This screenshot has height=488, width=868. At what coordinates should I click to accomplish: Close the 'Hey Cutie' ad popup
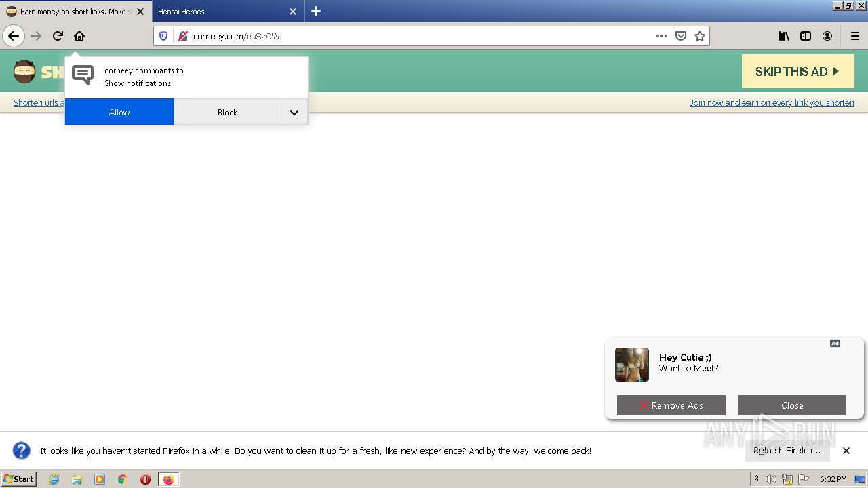click(x=792, y=405)
